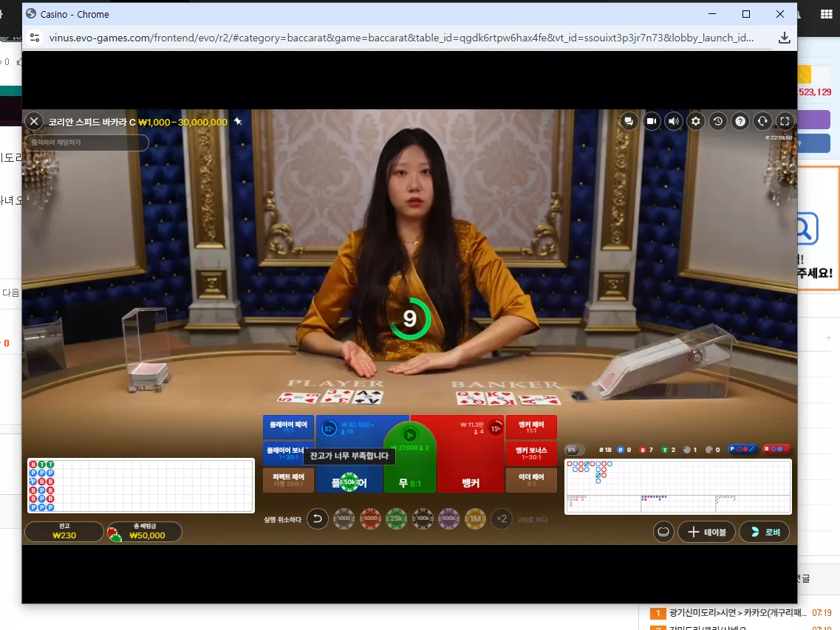Open game settings with the gear icon
The image size is (840, 630).
(x=695, y=121)
